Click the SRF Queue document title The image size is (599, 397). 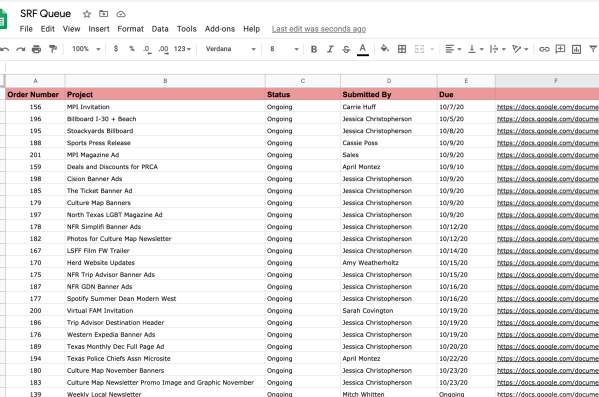pos(45,14)
